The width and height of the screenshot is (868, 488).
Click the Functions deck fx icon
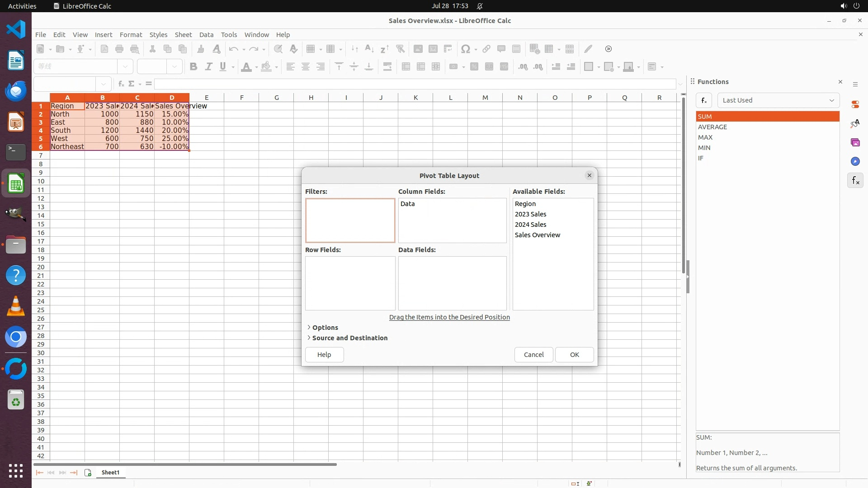pos(855,181)
